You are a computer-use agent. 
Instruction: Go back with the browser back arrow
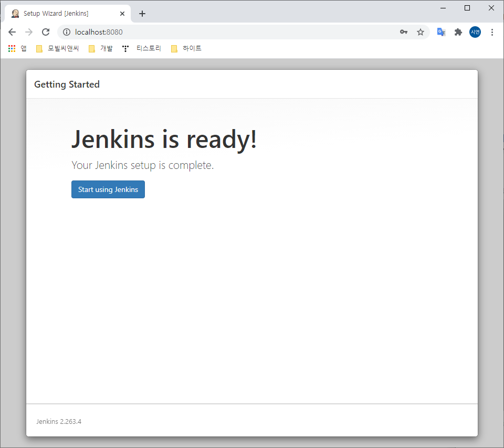click(12, 32)
